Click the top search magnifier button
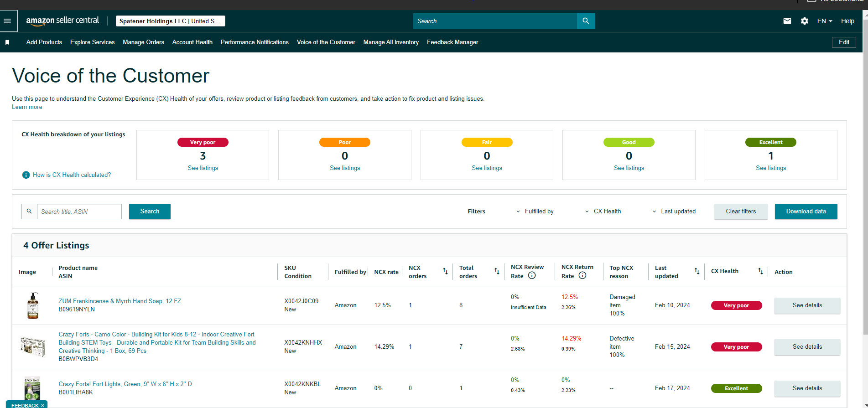This screenshot has width=868, height=408. coord(586,21)
